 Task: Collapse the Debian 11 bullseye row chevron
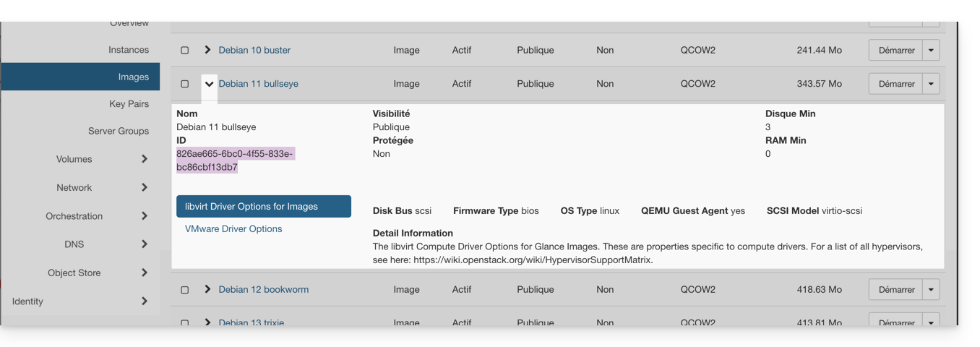209,84
